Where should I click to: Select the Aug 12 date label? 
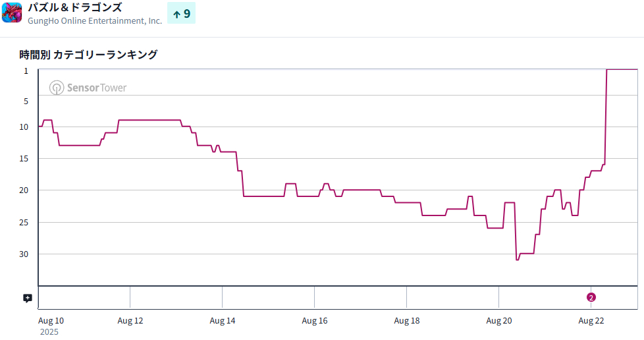coord(130,321)
